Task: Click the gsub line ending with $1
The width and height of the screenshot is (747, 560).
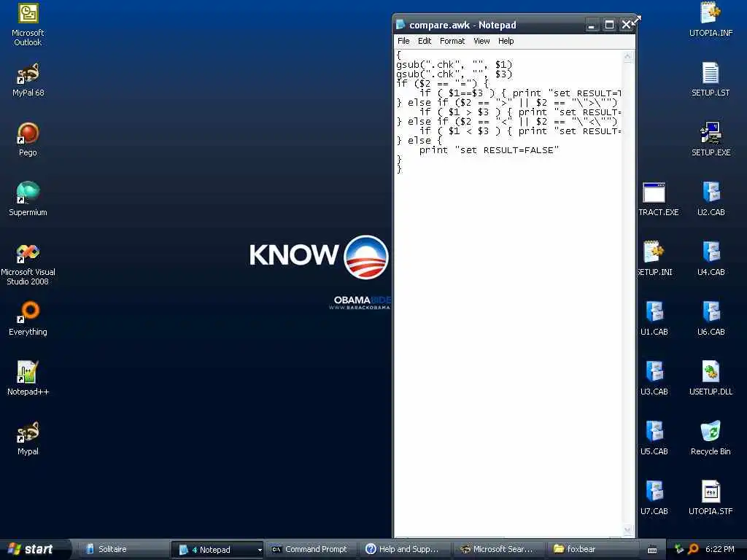Action: (x=454, y=64)
